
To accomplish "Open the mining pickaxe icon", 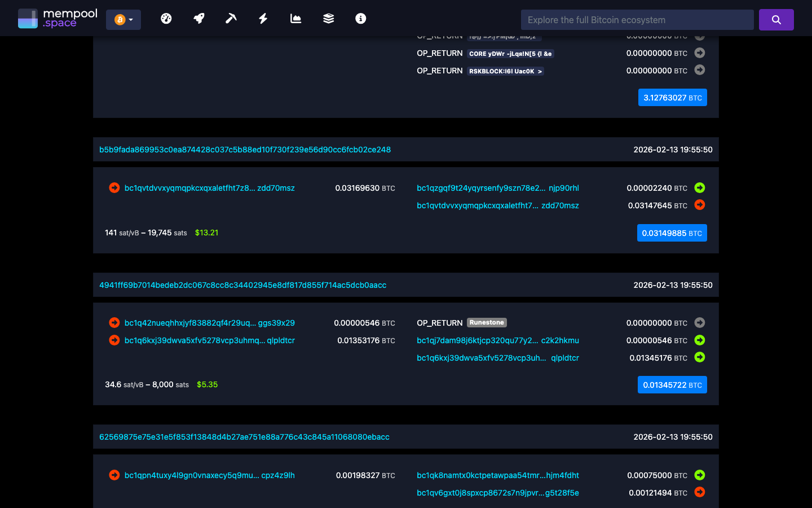I will click(231, 18).
